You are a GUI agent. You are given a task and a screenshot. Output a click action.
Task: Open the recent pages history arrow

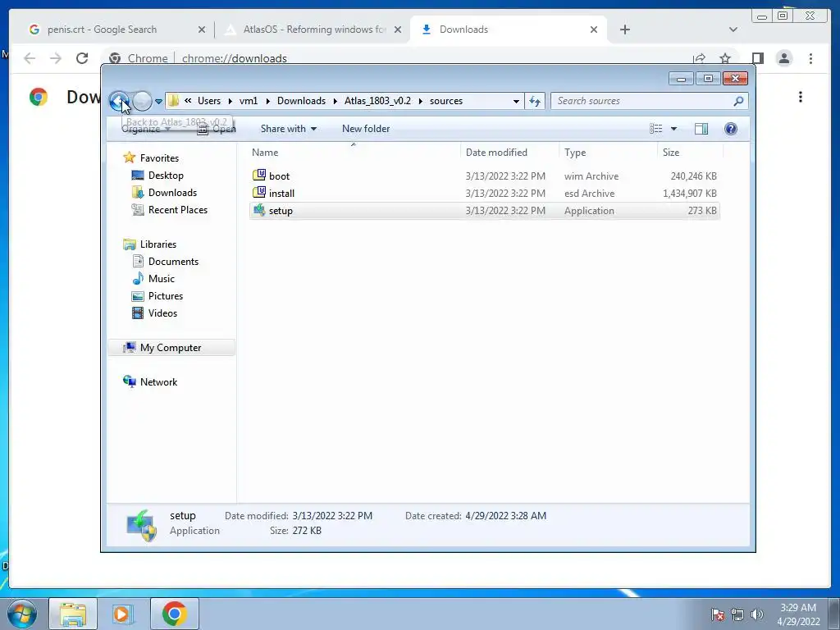tap(158, 101)
